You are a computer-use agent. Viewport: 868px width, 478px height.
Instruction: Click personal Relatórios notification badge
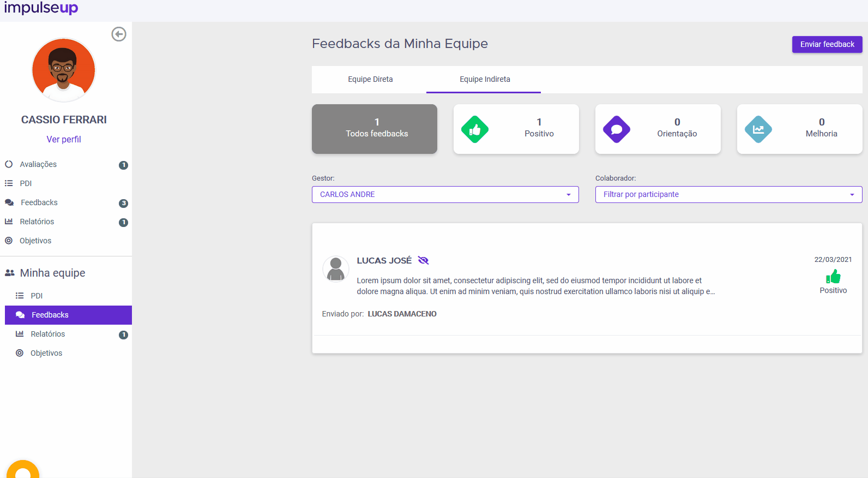pos(124,222)
